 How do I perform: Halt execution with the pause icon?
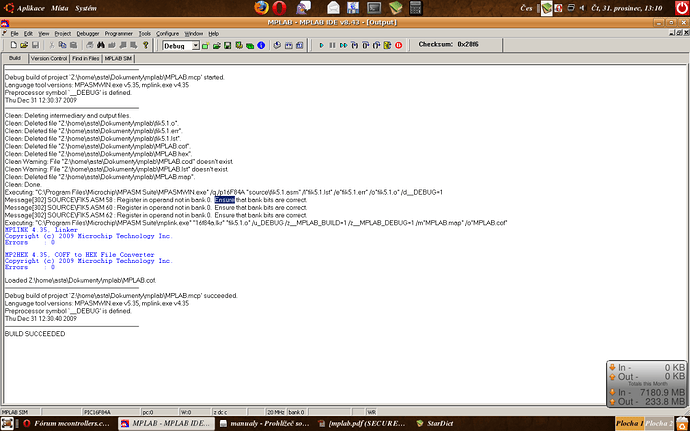(x=333, y=45)
